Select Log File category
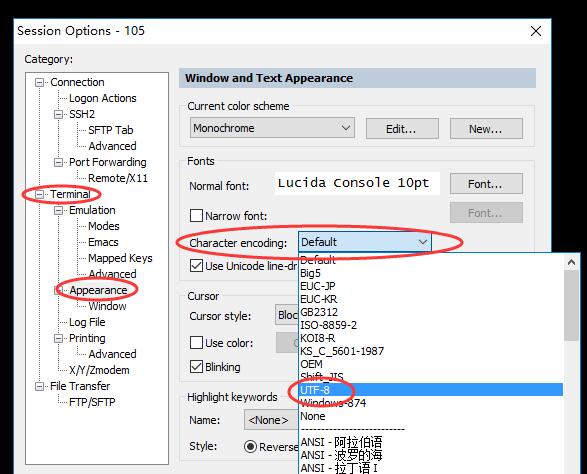This screenshot has width=587, height=474. [x=87, y=322]
